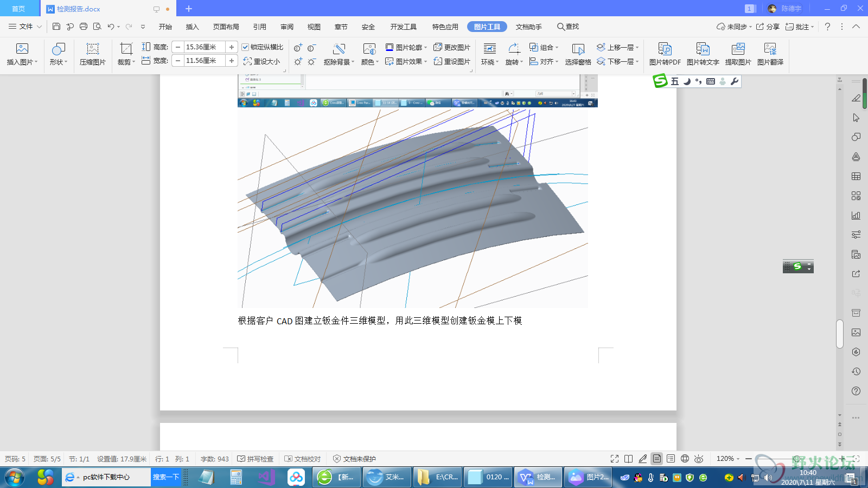
Task: Click the Remove Background (抠除背景) icon
Action: [x=339, y=49]
